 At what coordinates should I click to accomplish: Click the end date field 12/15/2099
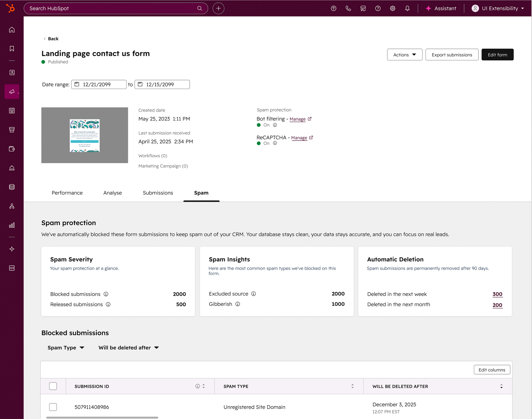(x=162, y=84)
